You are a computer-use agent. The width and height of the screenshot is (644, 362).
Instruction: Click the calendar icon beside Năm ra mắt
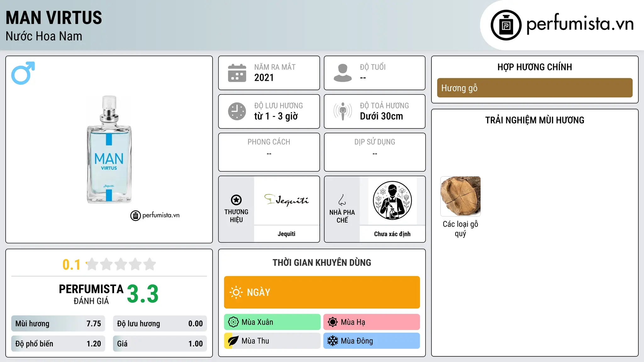click(237, 73)
